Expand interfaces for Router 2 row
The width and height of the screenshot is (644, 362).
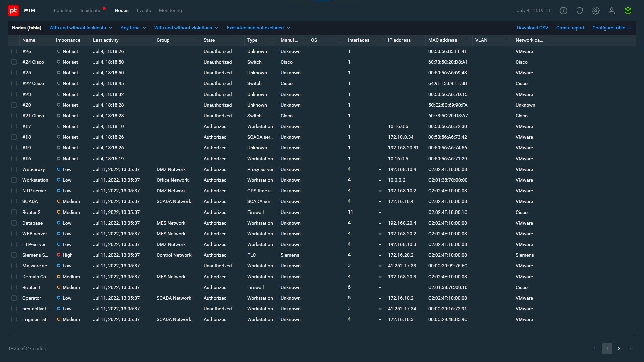pyautogui.click(x=380, y=213)
